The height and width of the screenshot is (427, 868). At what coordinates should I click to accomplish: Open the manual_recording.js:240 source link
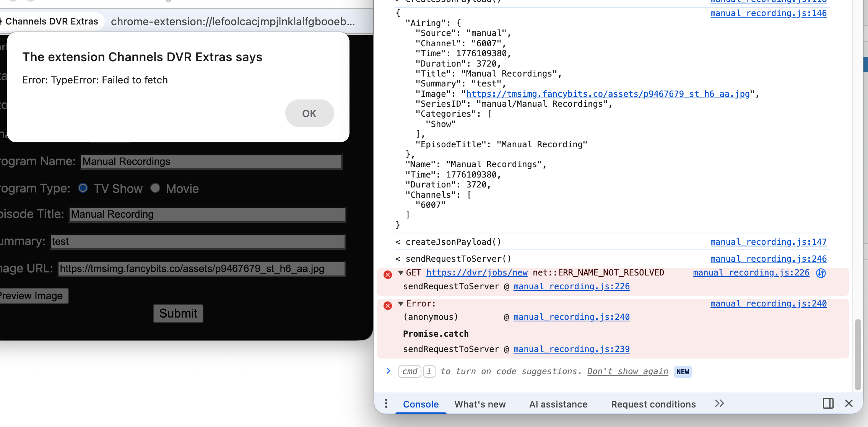tap(768, 303)
